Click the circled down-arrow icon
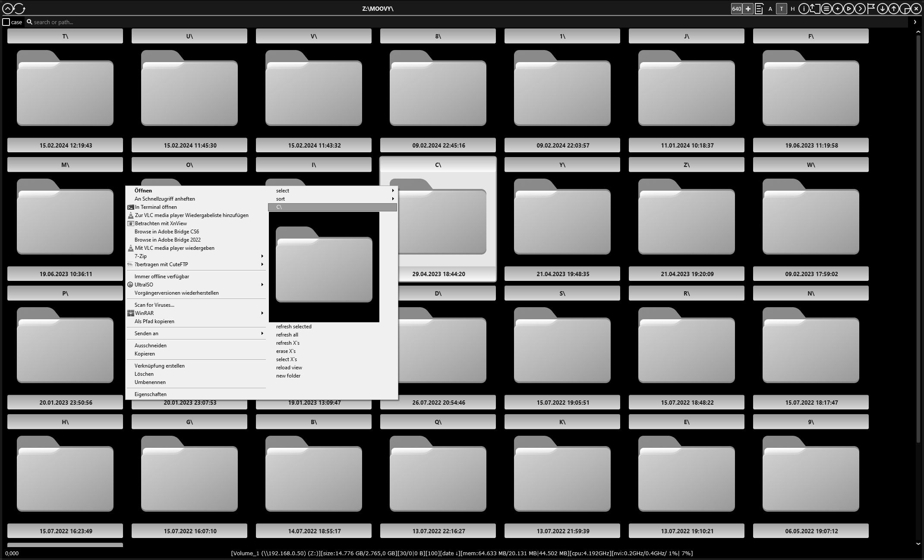The image size is (924, 560). (882, 9)
